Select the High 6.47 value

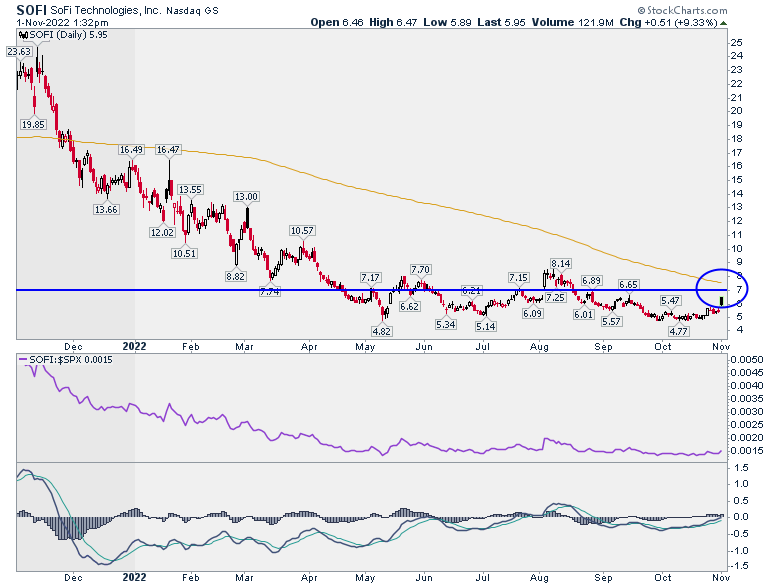pyautogui.click(x=393, y=22)
